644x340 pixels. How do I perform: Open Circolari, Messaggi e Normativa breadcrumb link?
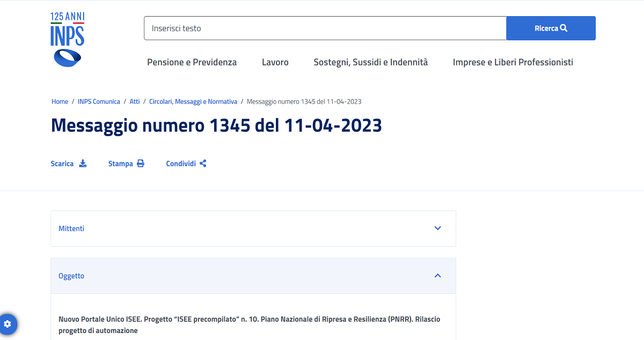coord(193,101)
